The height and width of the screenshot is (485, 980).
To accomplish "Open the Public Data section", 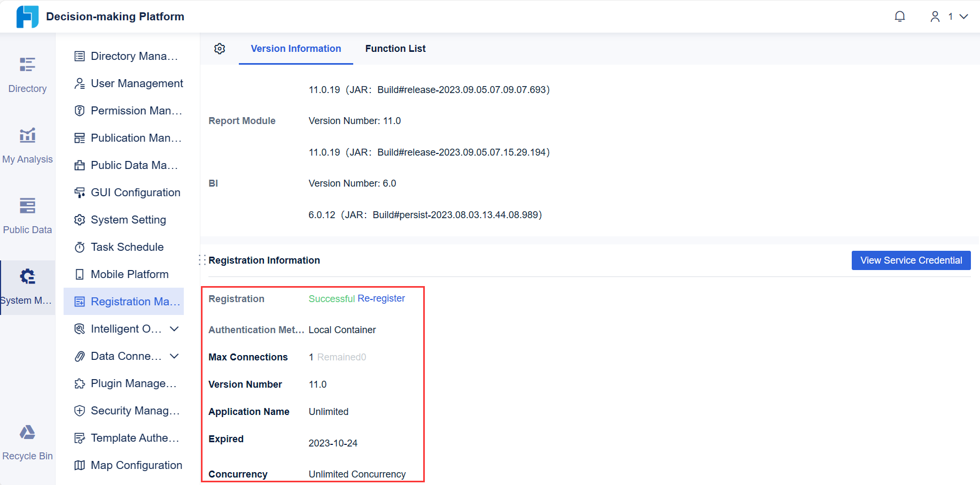I will click(27, 215).
